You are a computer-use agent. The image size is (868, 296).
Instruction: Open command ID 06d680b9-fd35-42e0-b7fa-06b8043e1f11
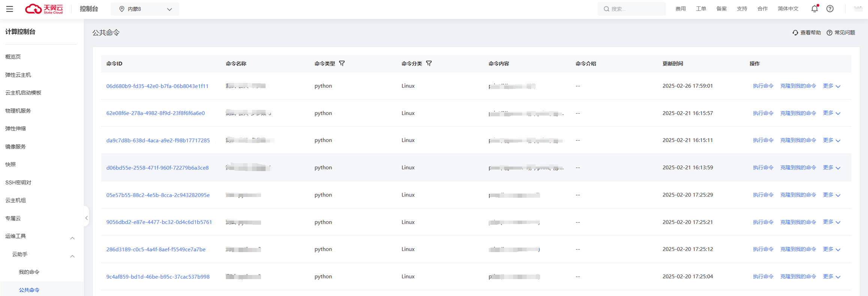tap(157, 86)
